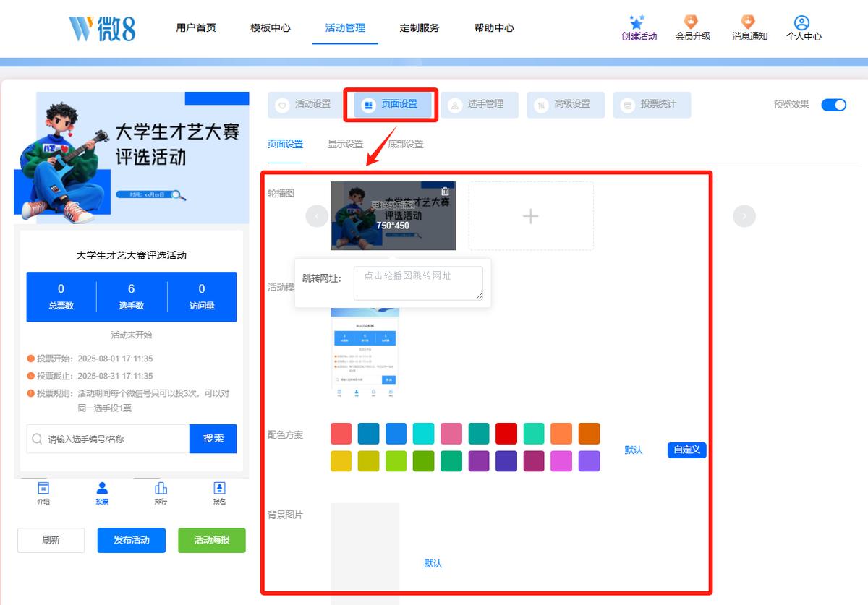Image resolution: width=868 pixels, height=605 pixels.
Task: Pick the indigo color scheme swatch
Action: pos(506,461)
